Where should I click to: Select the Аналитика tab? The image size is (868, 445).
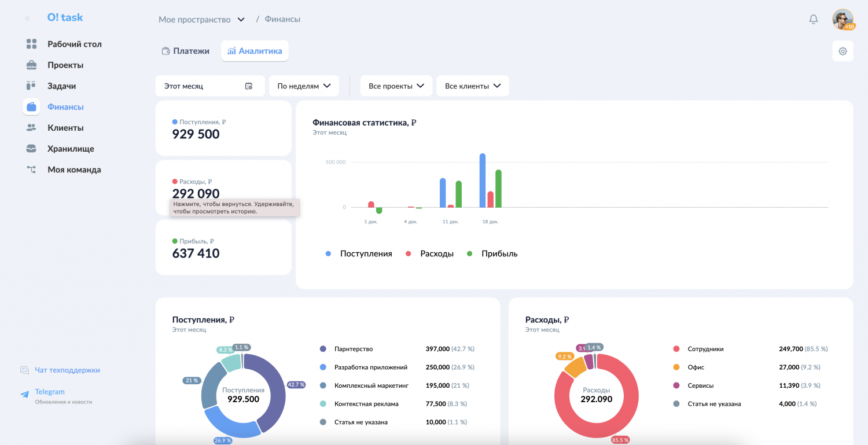pos(255,51)
